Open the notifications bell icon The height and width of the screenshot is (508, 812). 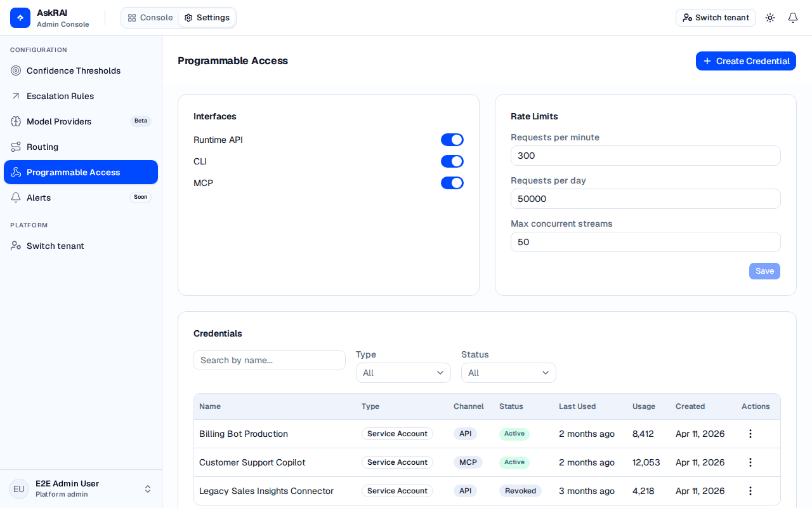point(793,18)
